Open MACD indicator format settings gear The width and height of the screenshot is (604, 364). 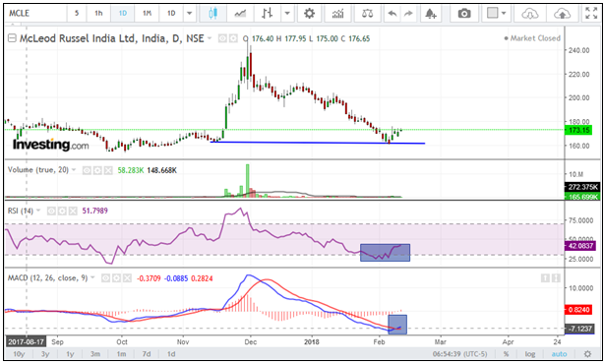click(116, 278)
